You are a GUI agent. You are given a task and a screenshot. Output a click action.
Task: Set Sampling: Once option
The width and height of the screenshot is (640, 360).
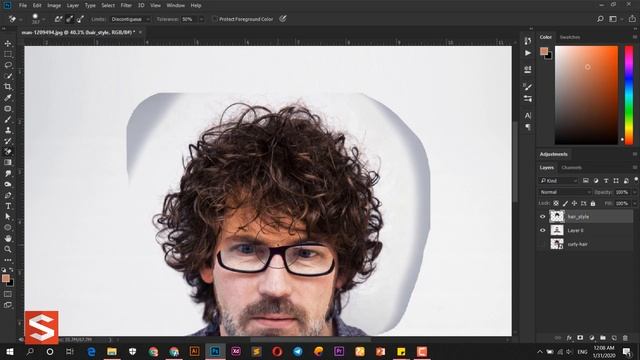pos(69,19)
